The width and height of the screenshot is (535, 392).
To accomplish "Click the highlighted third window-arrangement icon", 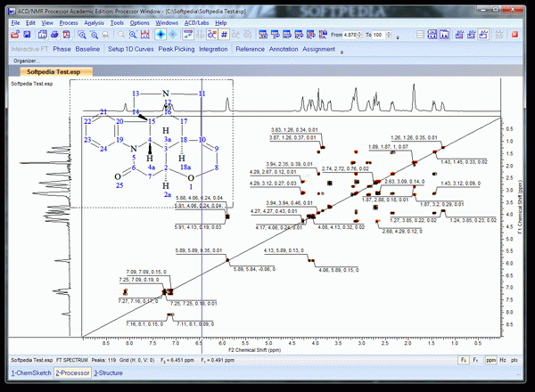I will pos(483,35).
